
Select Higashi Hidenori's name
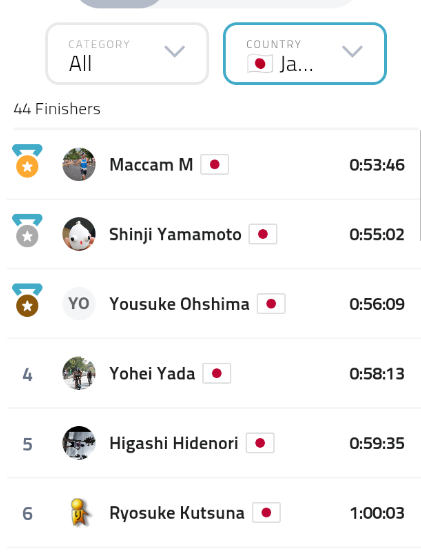(x=174, y=443)
